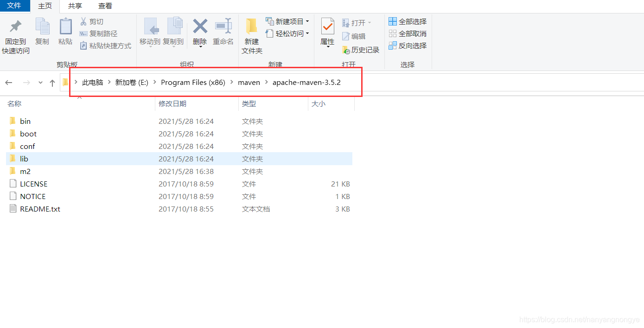Pin to Quick access icon

tap(15, 26)
